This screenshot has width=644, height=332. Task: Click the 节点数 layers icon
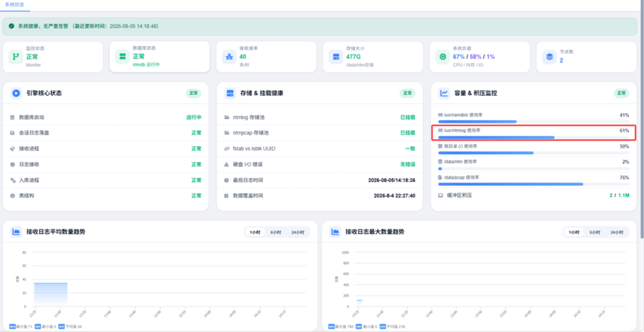[549, 57]
